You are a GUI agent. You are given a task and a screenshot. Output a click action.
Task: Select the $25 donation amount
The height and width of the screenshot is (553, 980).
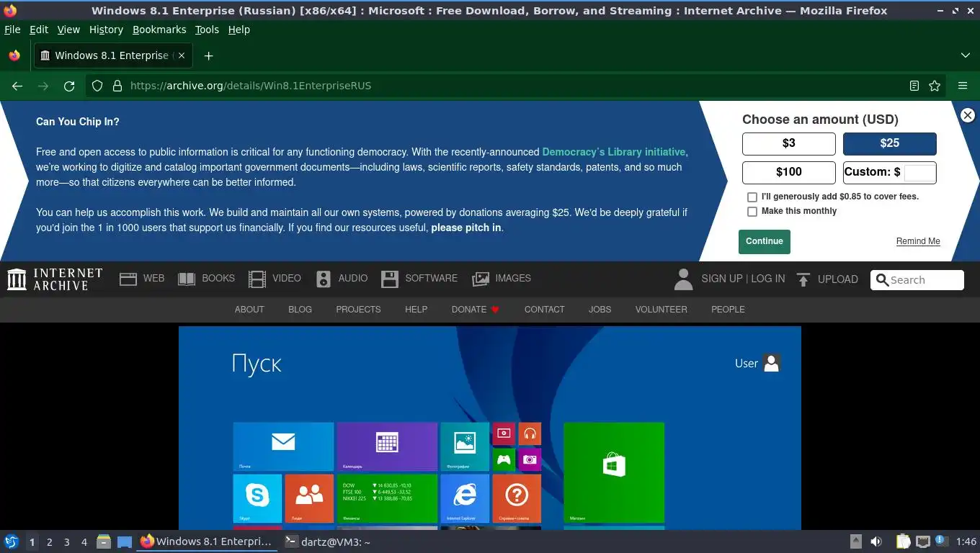[x=890, y=143]
